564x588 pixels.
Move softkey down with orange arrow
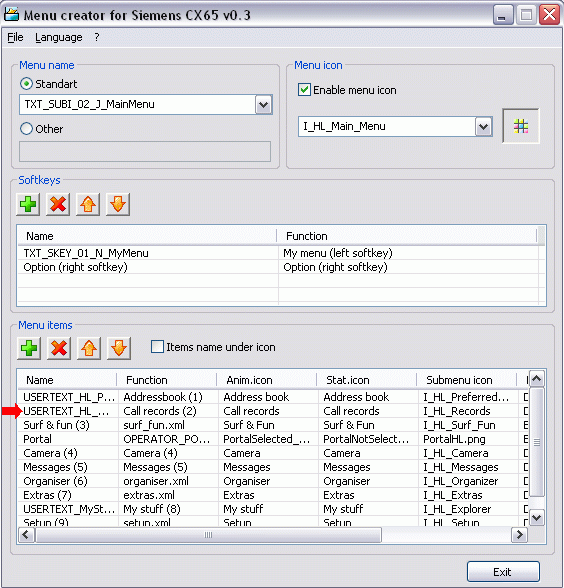point(118,205)
